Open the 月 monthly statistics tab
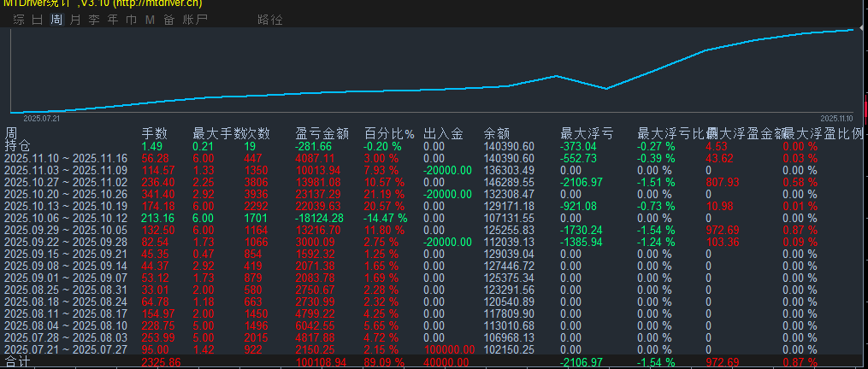 75,20
